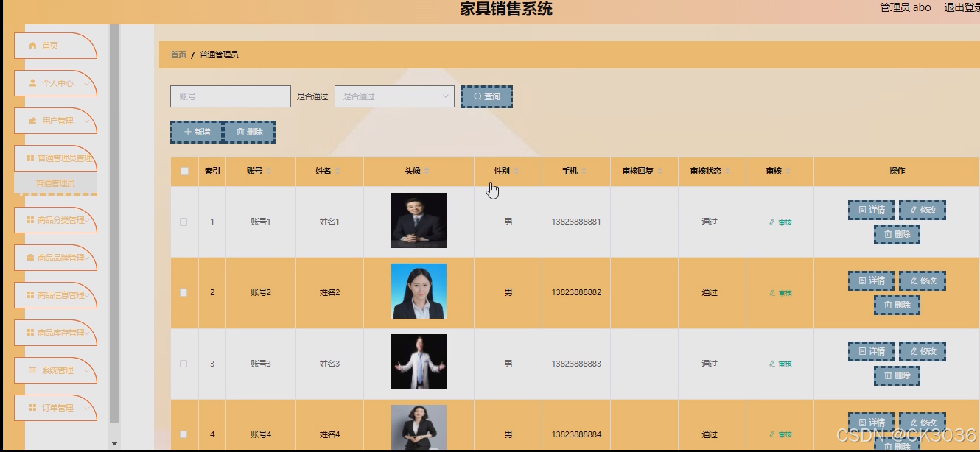Click 修改 for row 账号1
The height and width of the screenshot is (452, 980).
click(x=923, y=210)
